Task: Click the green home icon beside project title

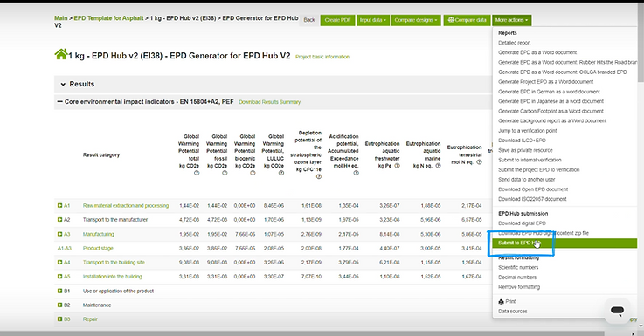Action: [61, 55]
